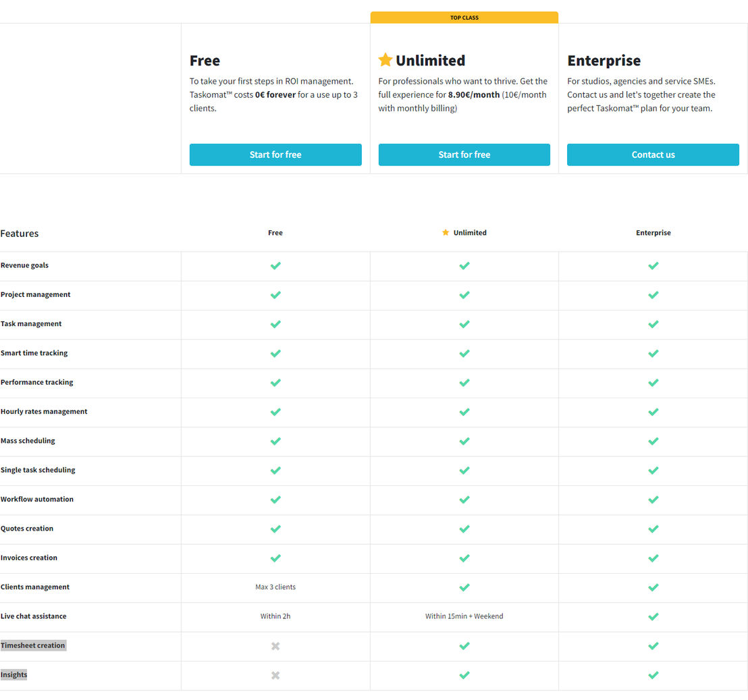Click Unlimited checkmark for Single task scheduling
Image resolution: width=748 pixels, height=700 pixels.
[x=464, y=470]
